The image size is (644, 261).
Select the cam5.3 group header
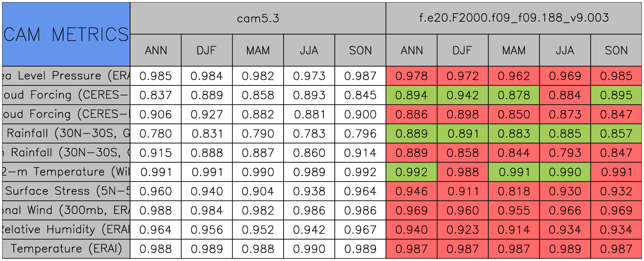pos(258,18)
